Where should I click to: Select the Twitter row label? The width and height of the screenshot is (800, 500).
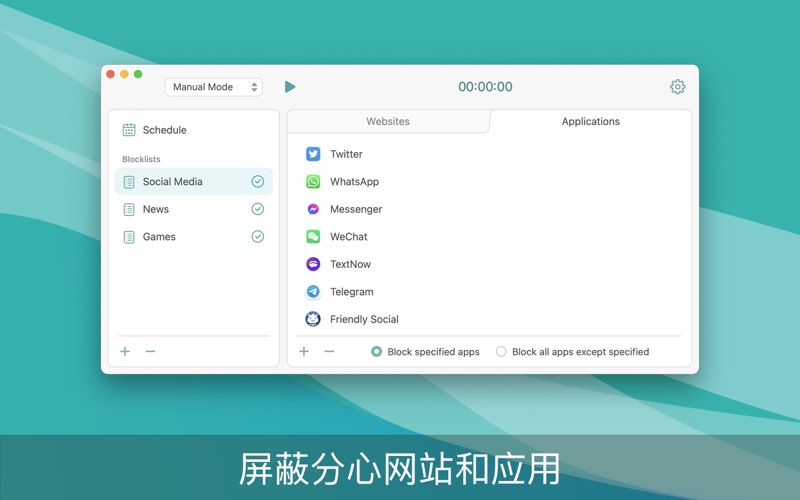tap(346, 154)
